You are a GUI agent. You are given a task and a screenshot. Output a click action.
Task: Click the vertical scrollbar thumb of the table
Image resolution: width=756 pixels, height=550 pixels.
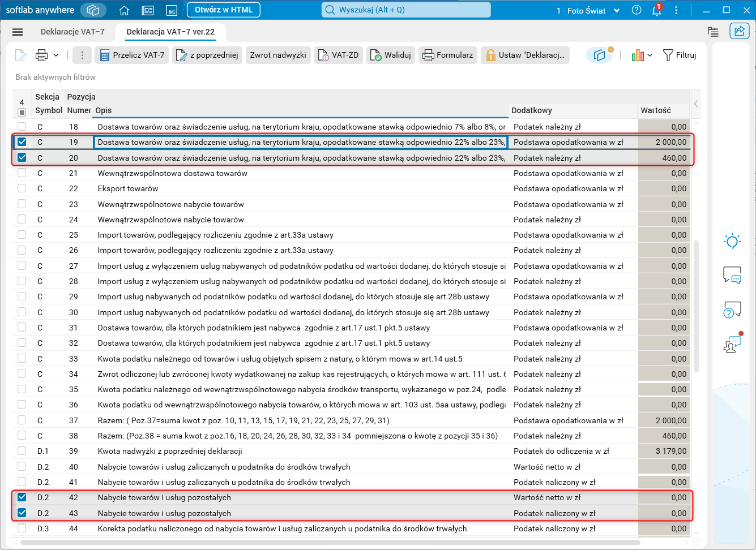click(x=697, y=306)
